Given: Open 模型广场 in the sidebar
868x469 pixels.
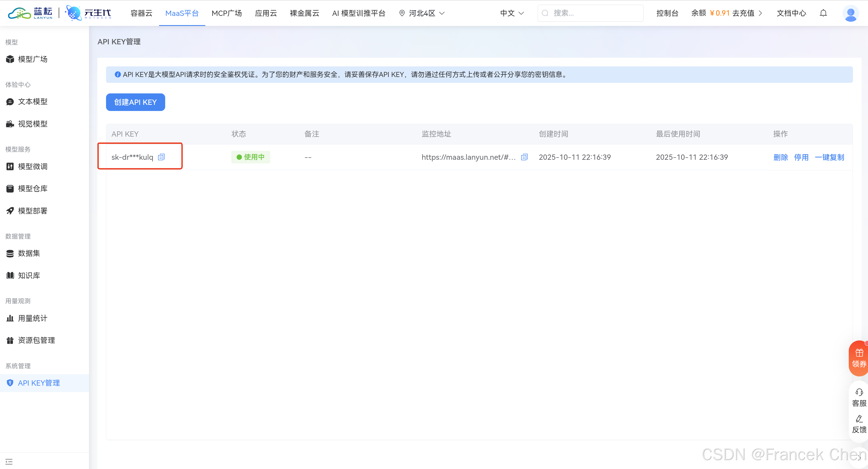Looking at the screenshot, I should [x=32, y=59].
